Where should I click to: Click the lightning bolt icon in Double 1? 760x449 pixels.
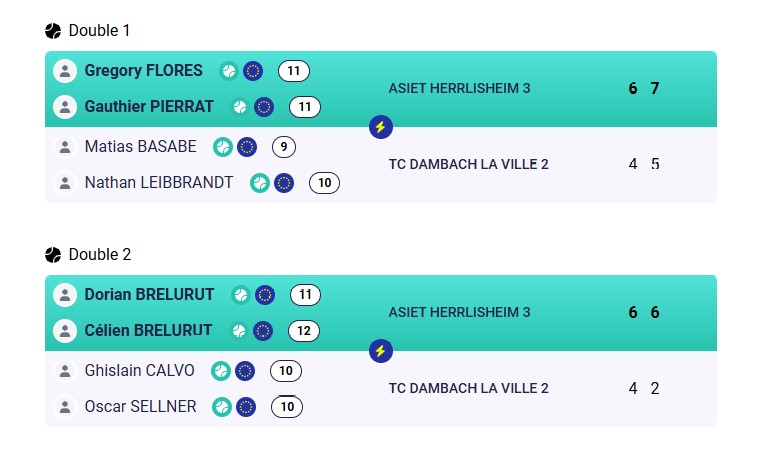[x=380, y=127]
